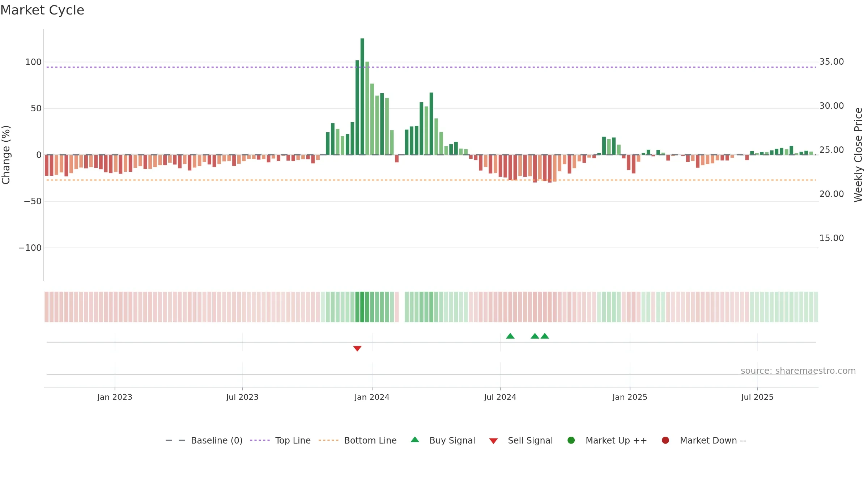
Task: Click the Change (%) axis title
Action: point(6,155)
